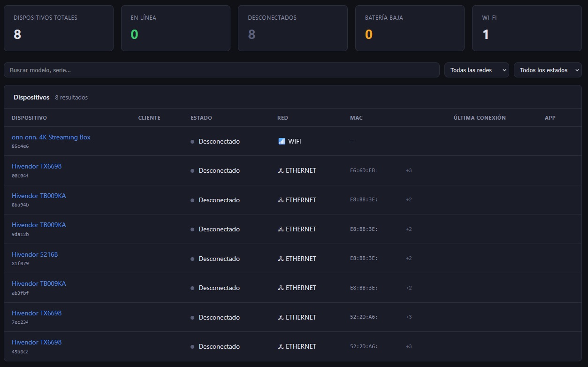Click the +2 MAC badge in row ab3fbf
This screenshot has width=588, height=367.
(x=409, y=288)
